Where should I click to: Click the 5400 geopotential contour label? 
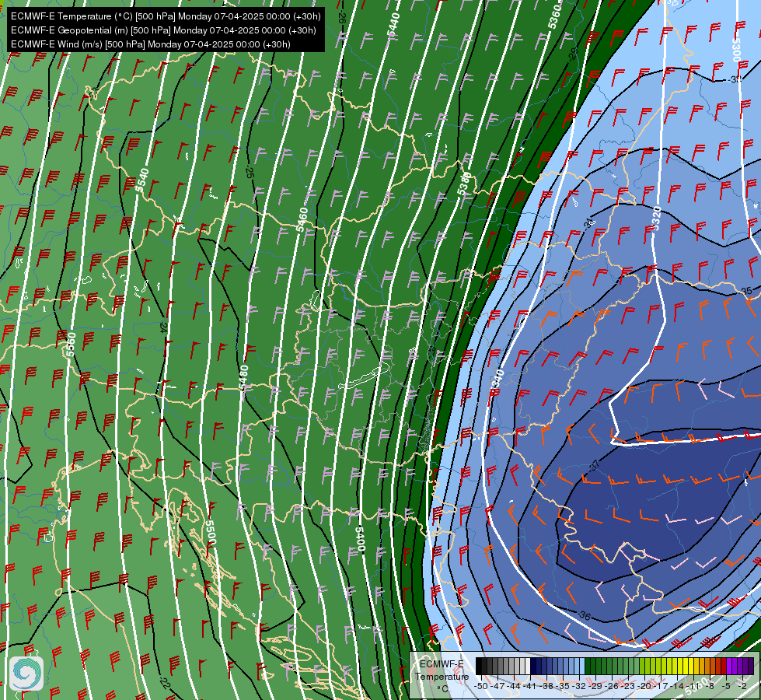pyautogui.click(x=360, y=539)
